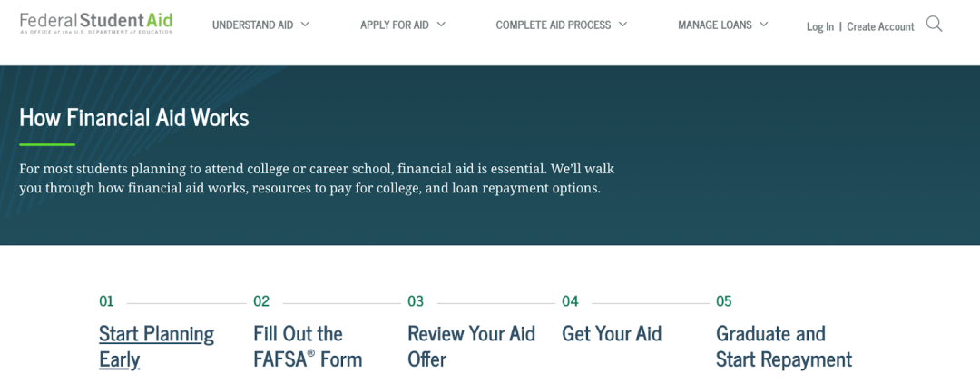Open the Manage Loans menu

715,25
